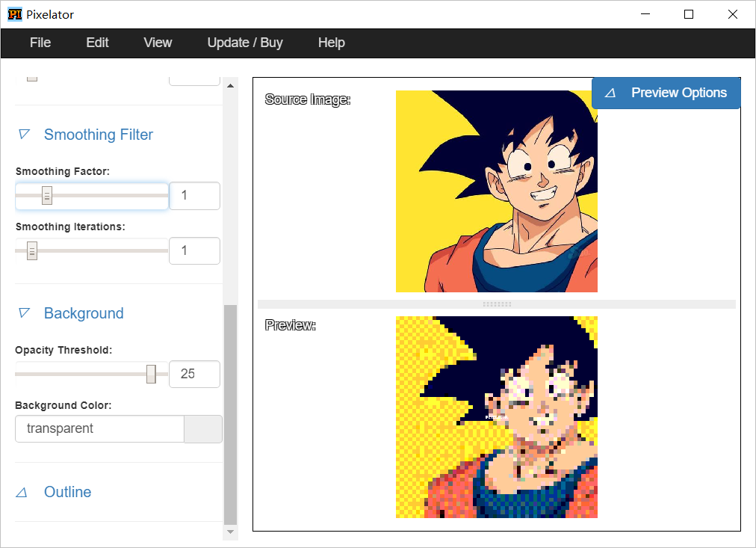This screenshot has height=548, width=756.
Task: Click the Update / Buy menu
Action: pyautogui.click(x=245, y=43)
